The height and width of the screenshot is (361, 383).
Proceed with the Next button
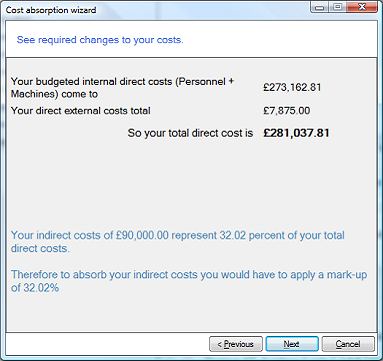pos(292,344)
